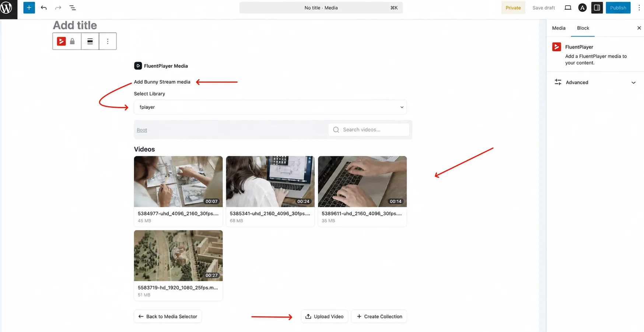The image size is (644, 332).
Task: Click the search magnifier icon
Action: click(x=336, y=130)
